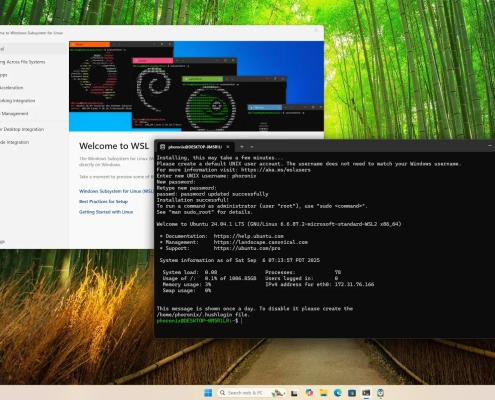
Task: Click the 'Installation successful!' line in the terminal
Action: (193, 200)
